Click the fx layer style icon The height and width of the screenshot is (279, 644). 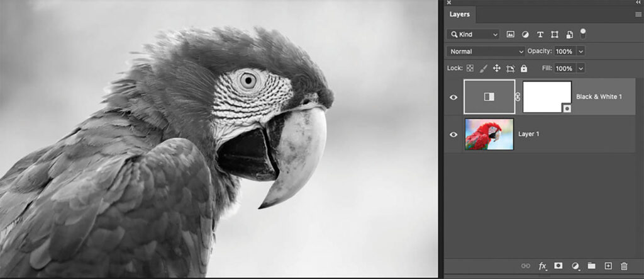543,266
